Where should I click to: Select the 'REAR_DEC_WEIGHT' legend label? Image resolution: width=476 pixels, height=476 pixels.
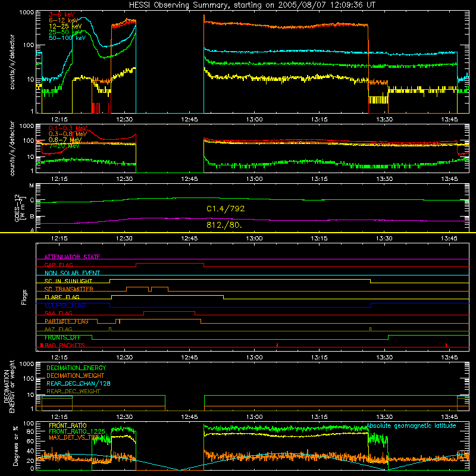pyautogui.click(x=73, y=392)
